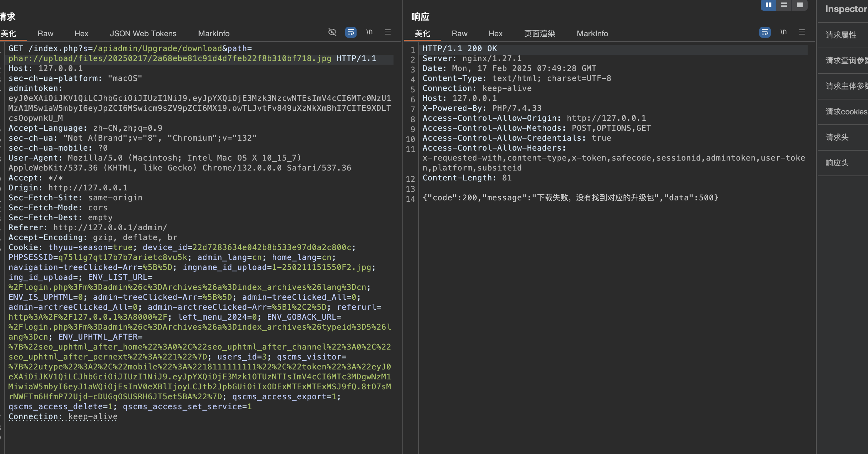This screenshot has width=868, height=454.
Task: Click Server: nginx/1.27.1 response header
Action: (x=472, y=58)
